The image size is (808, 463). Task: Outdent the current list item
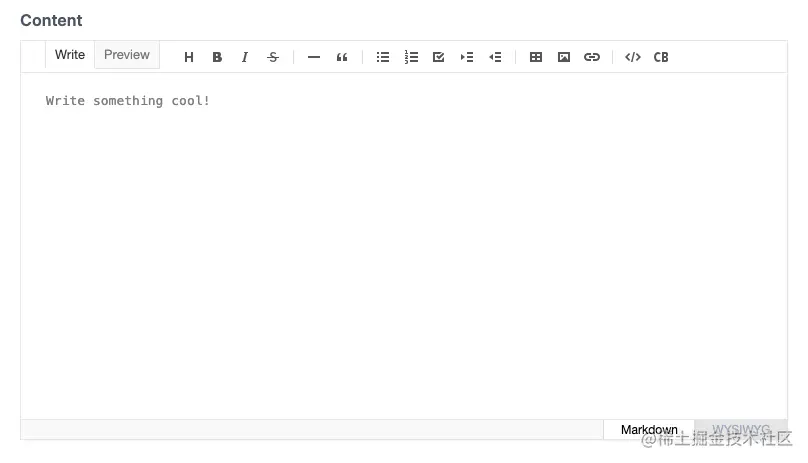tap(495, 57)
